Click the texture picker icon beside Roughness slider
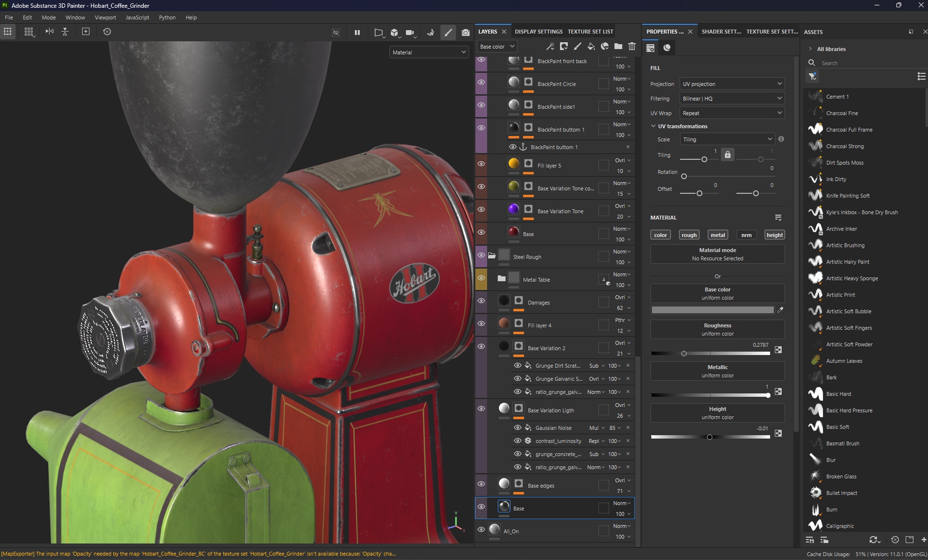The width and height of the screenshot is (928, 560). pos(778,350)
